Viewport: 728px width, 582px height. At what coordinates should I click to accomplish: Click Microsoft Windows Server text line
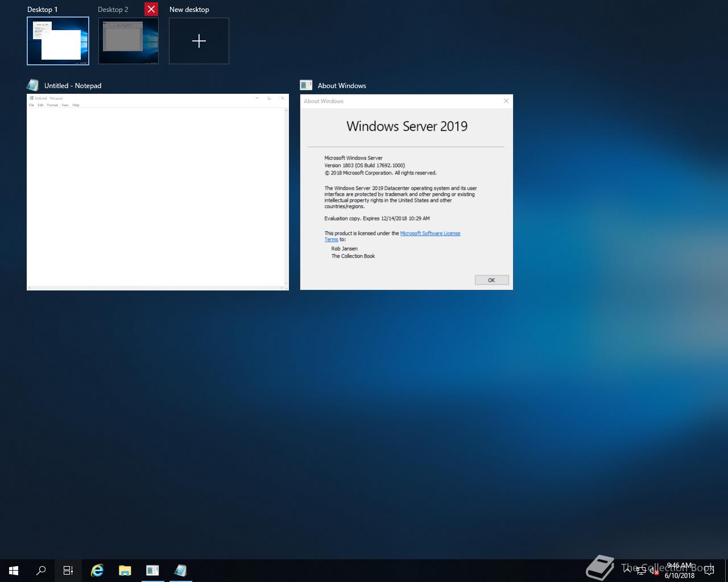pos(353,158)
